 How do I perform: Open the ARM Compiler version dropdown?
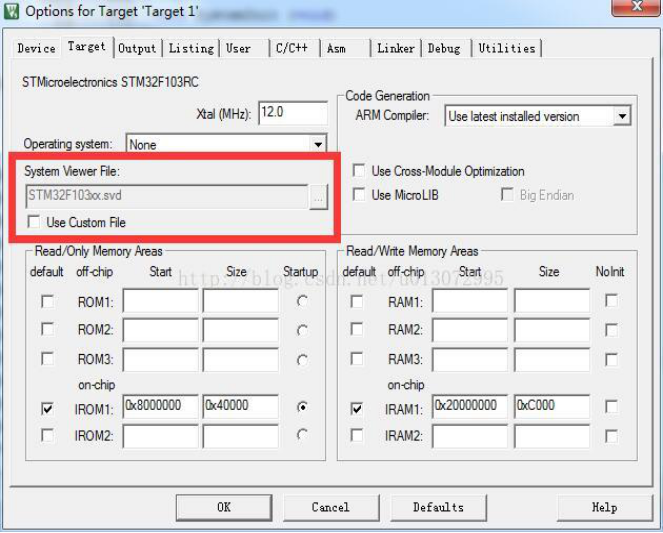[622, 116]
